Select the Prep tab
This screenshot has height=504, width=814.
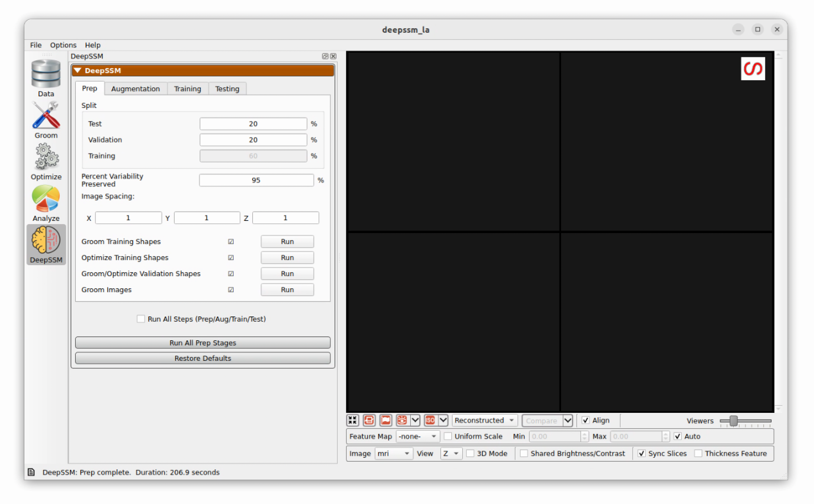click(x=90, y=88)
